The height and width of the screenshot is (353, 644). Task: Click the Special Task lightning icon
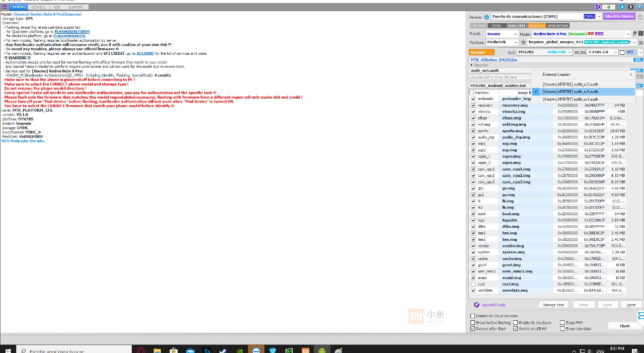(476, 305)
